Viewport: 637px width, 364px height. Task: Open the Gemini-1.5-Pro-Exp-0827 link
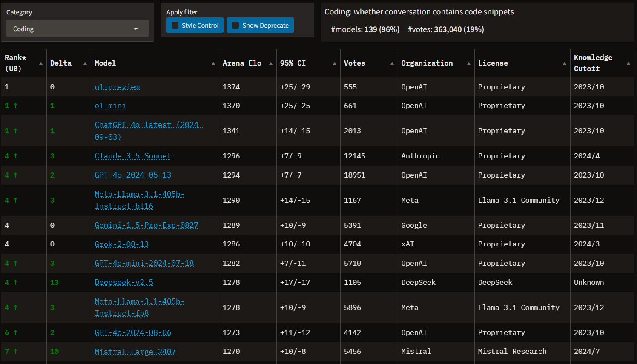pyautogui.click(x=146, y=225)
